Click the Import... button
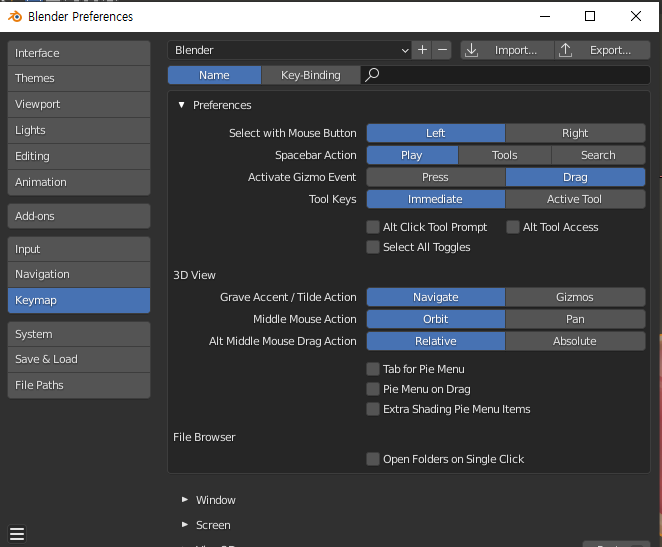 [507, 50]
